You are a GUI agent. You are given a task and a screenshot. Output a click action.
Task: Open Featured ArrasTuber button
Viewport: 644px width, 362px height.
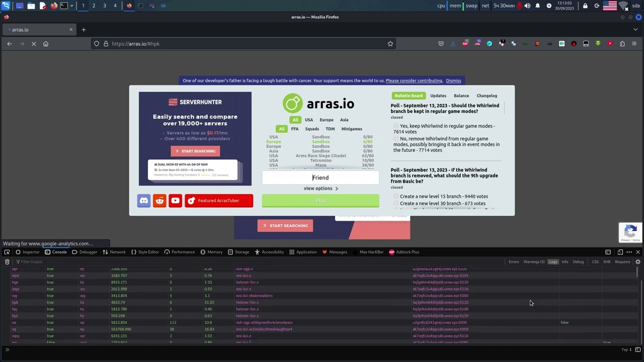(219, 201)
